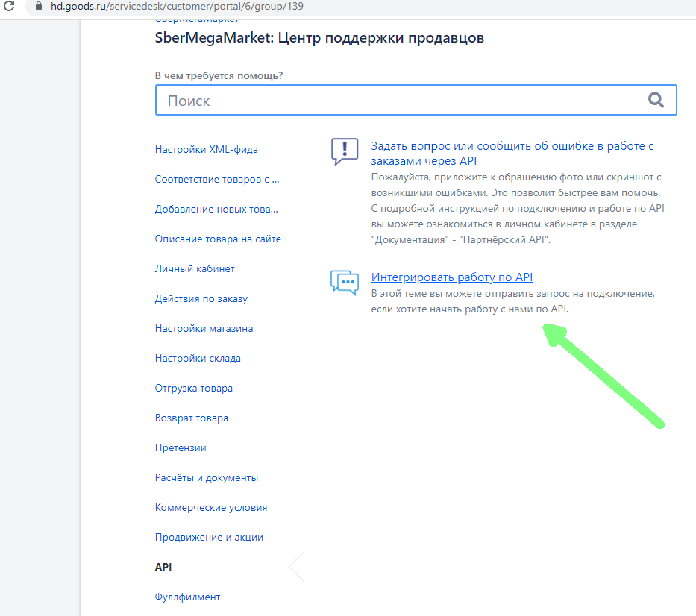Open the Отгрузка товара category

click(x=193, y=388)
